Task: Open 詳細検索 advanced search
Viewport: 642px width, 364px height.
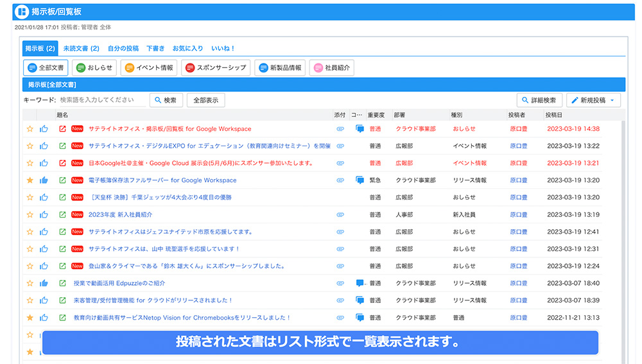Action: point(539,100)
